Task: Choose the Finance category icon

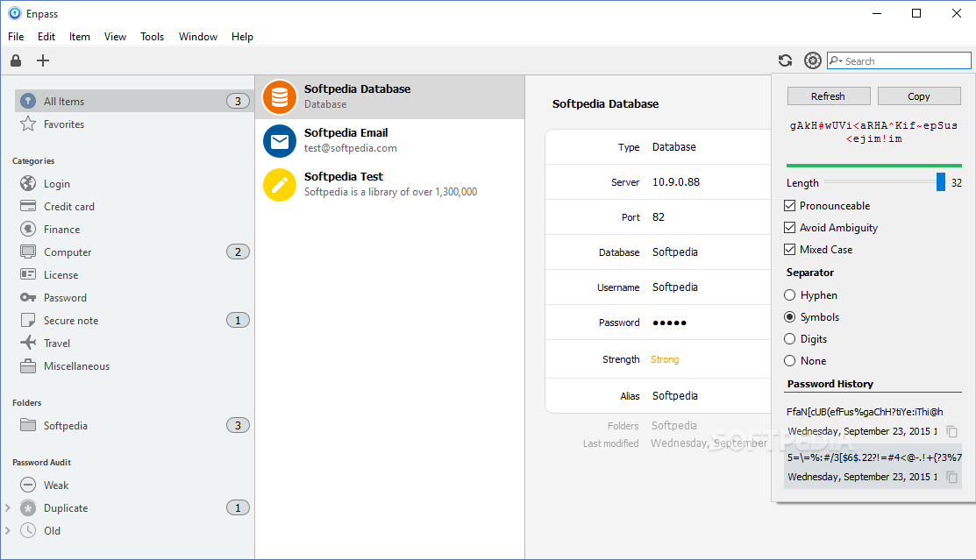Action: pos(28,229)
